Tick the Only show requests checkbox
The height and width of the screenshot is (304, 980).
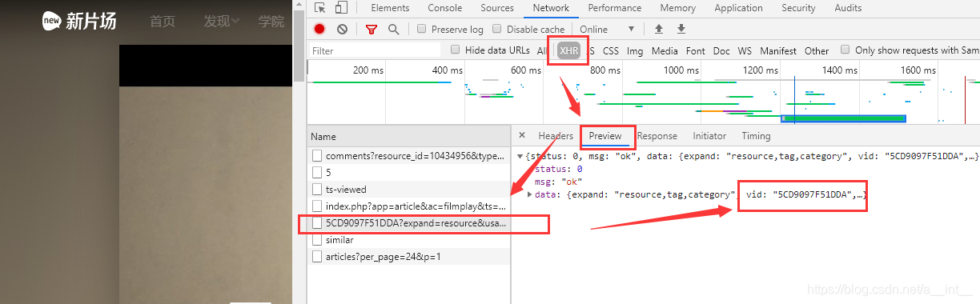pyautogui.click(x=845, y=50)
